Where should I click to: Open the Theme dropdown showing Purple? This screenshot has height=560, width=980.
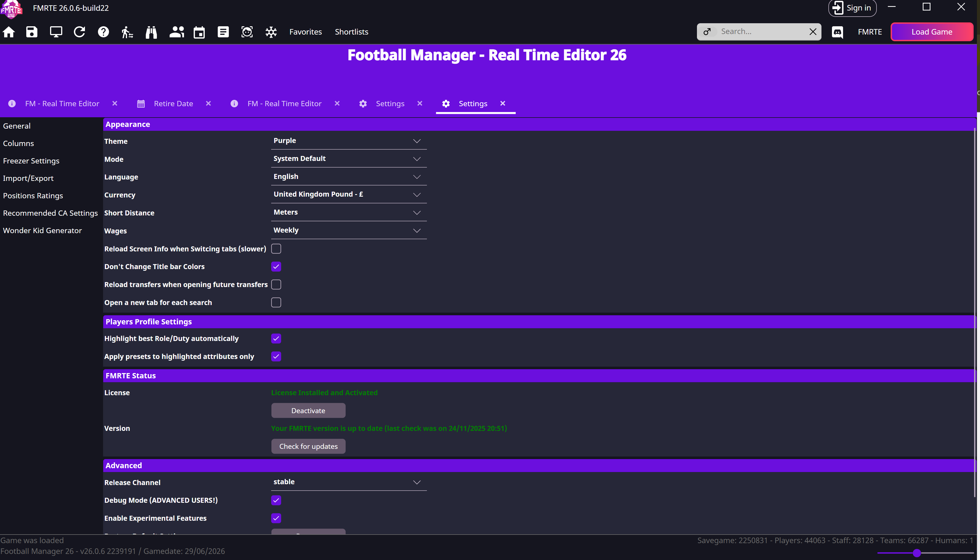coord(349,141)
